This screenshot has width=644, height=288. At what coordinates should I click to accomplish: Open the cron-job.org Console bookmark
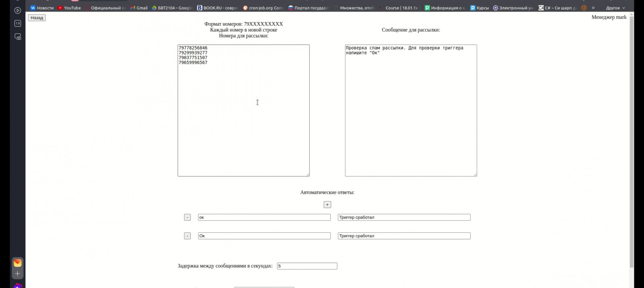tap(263, 8)
